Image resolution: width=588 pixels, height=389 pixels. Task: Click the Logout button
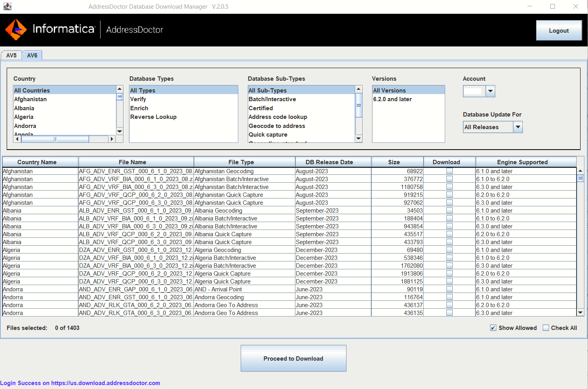(559, 30)
